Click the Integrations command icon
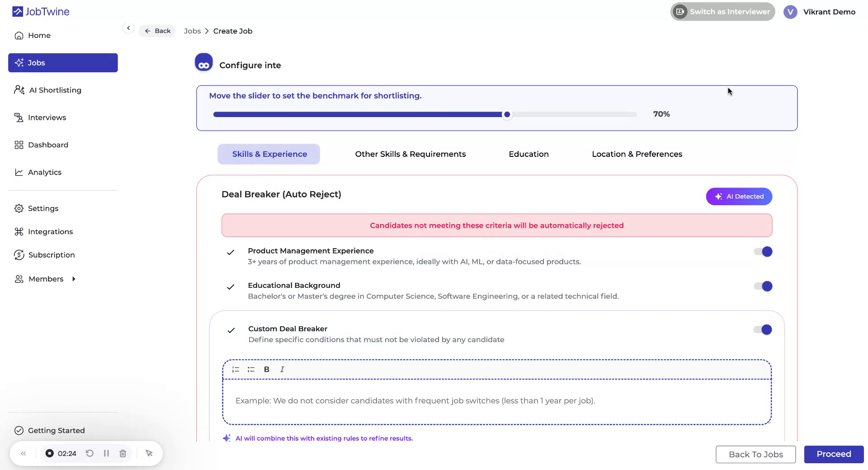The height and width of the screenshot is (470, 868). tap(19, 231)
